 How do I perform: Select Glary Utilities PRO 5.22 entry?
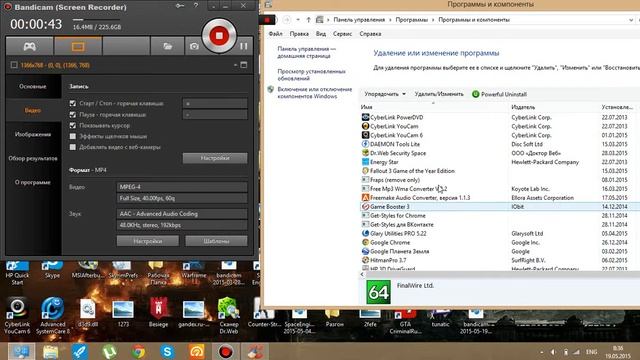[x=398, y=233]
